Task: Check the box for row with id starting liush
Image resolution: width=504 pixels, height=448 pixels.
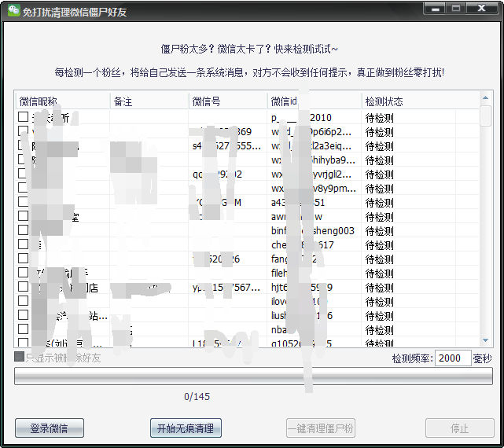Action: [x=23, y=314]
